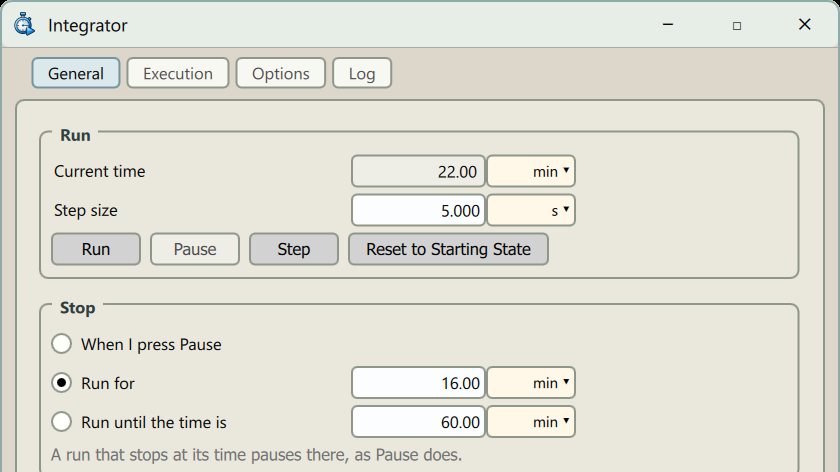
Task: Minimize the Integrator window
Action: pos(668,25)
